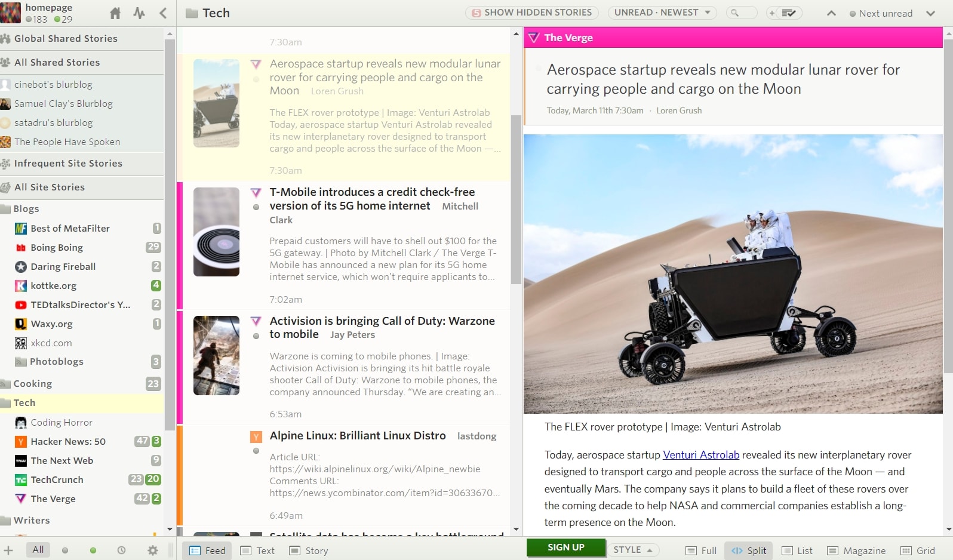Click the story search field
The width and height of the screenshot is (953, 560).
pos(742,13)
